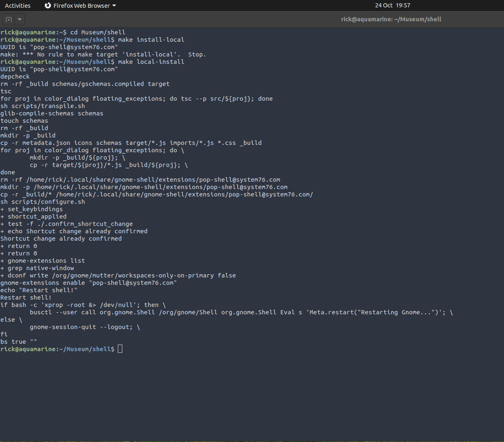Click the Shortcut change already confirmed message

[x=61, y=238]
